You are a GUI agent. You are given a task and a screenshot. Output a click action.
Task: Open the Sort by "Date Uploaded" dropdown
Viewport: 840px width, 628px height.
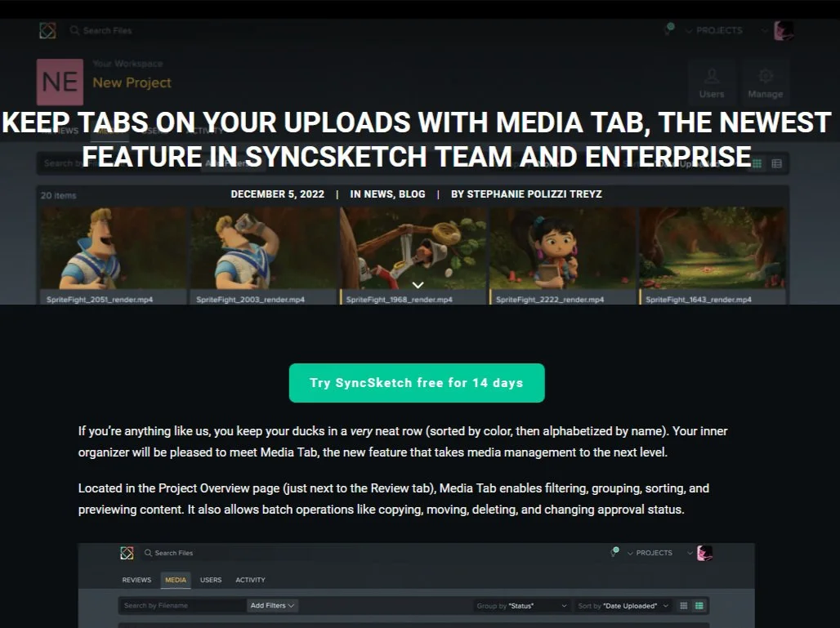point(623,606)
